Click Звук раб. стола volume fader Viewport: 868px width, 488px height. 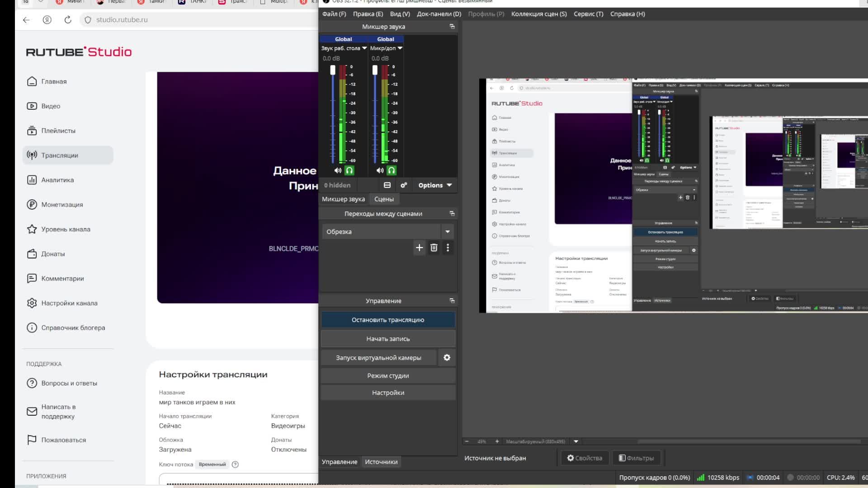click(x=333, y=70)
